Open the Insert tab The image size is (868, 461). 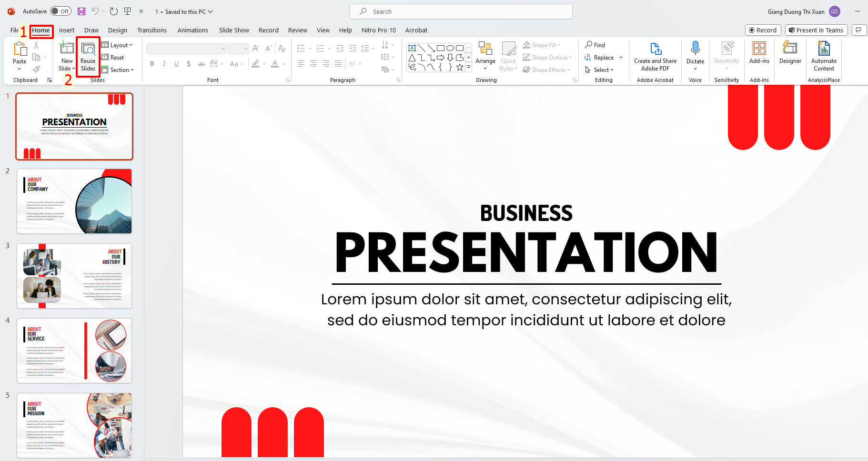(x=67, y=30)
